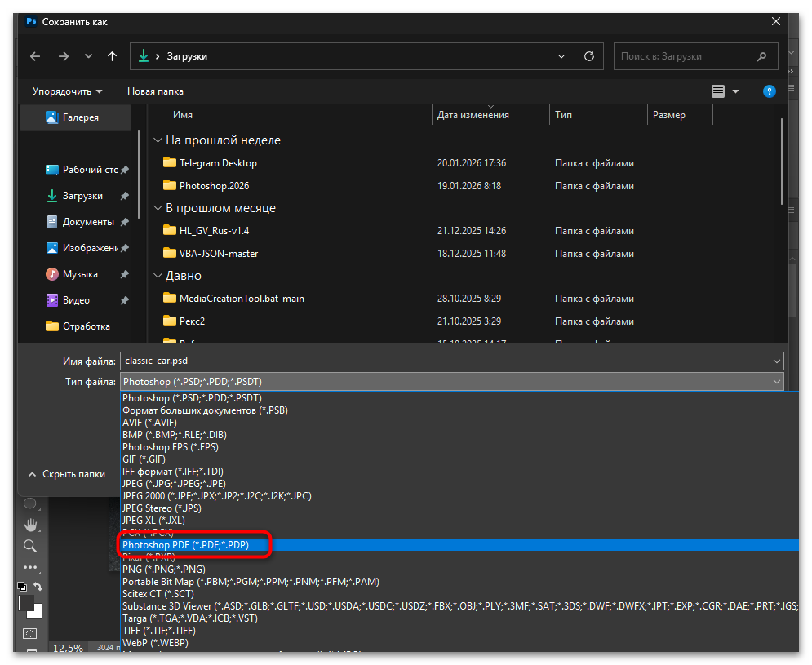Click the refresh button in address bar
The height and width of the screenshot is (665, 812).
pos(588,56)
